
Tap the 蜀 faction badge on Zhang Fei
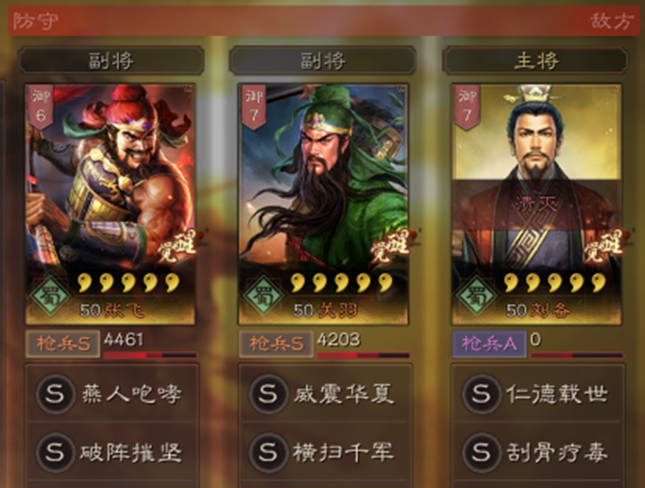coord(50,295)
